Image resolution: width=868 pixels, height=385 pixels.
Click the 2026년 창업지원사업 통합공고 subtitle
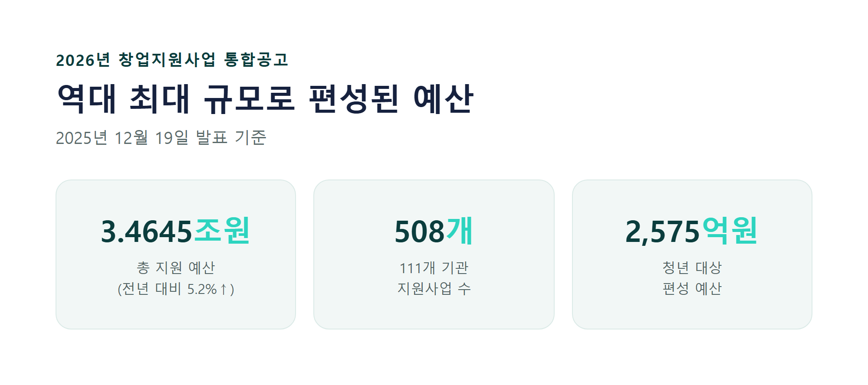click(x=172, y=60)
